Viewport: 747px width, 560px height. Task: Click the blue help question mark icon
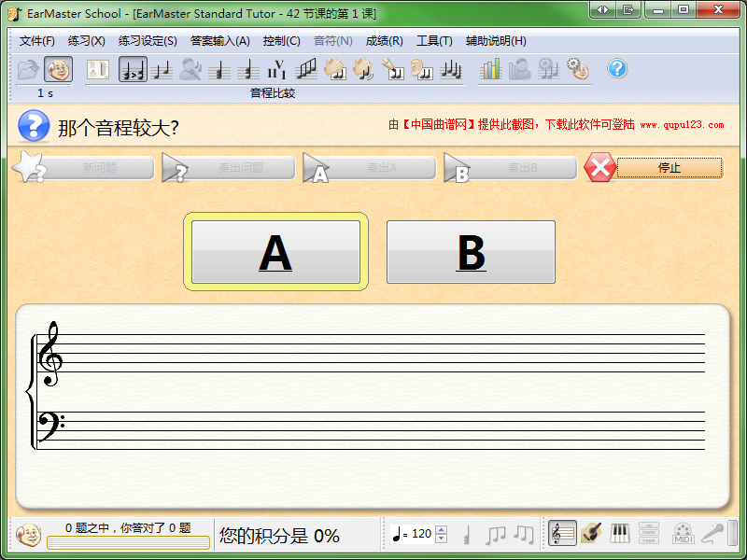[617, 69]
